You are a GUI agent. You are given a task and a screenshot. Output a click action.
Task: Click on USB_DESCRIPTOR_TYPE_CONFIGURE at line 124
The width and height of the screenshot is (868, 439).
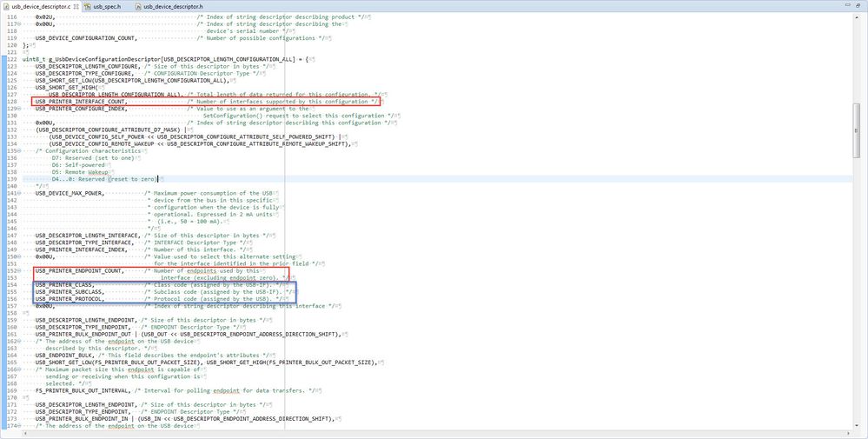[84, 74]
